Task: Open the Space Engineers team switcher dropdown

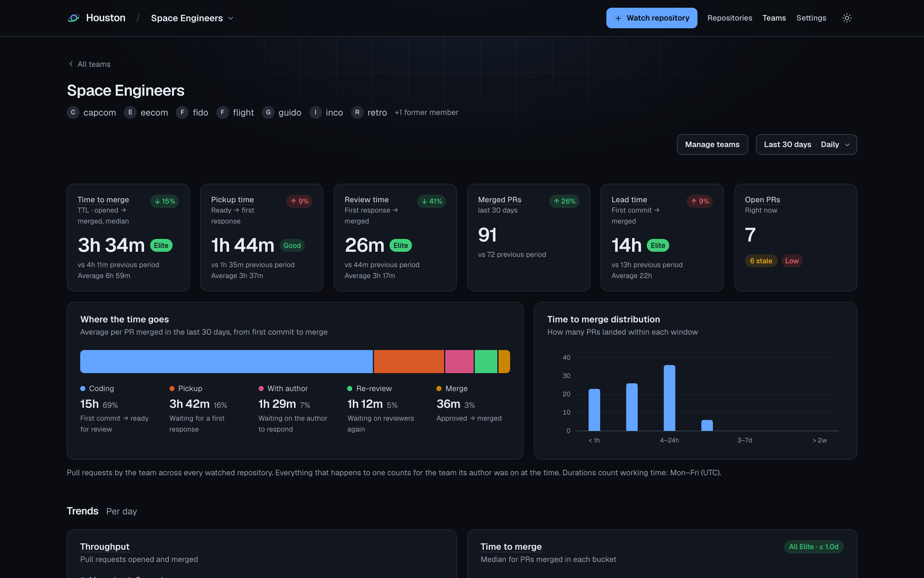Action: coord(192,18)
